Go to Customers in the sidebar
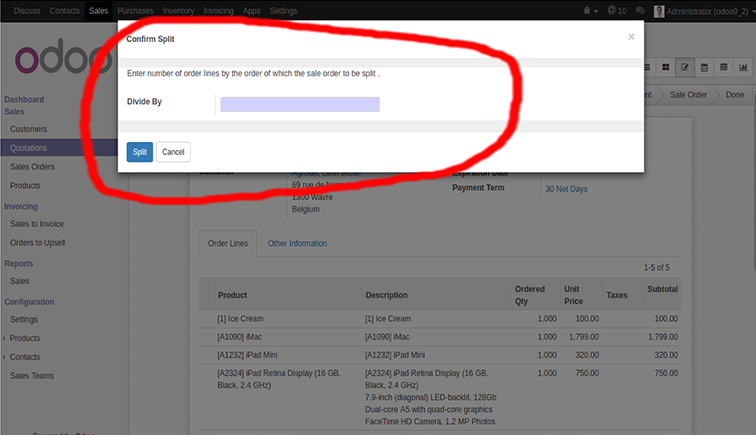 [28, 129]
